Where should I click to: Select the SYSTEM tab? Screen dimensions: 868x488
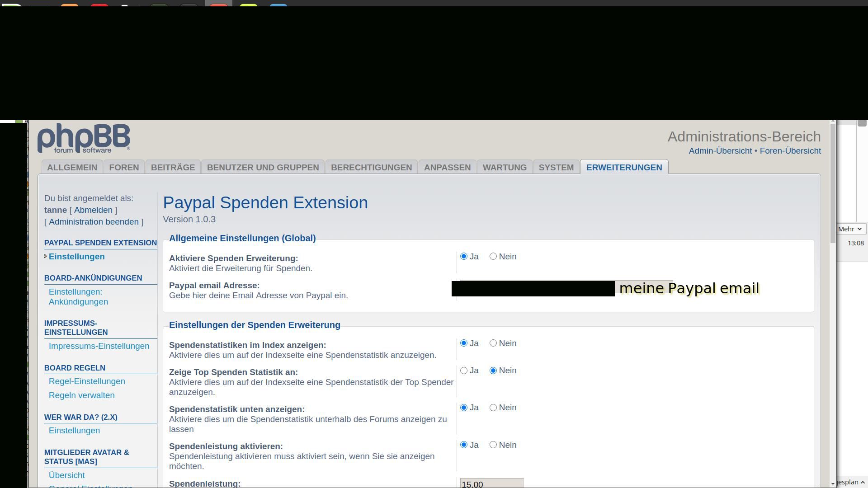[x=556, y=167]
